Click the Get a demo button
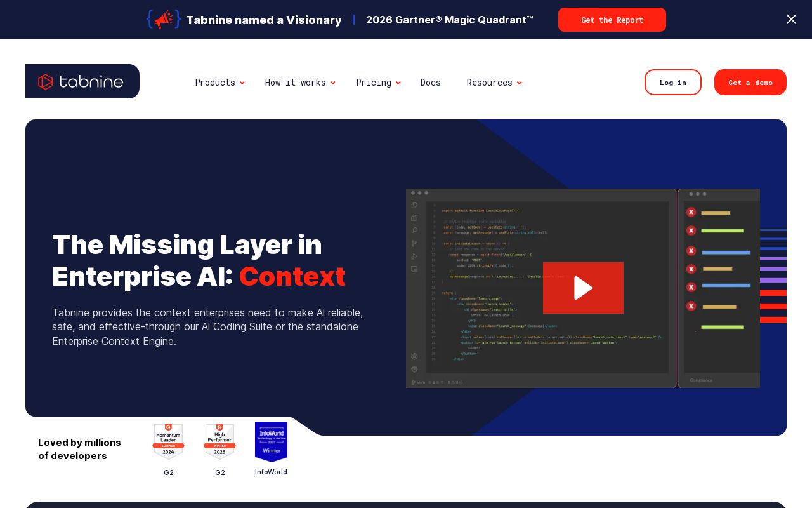Screen dimensions: 812x508 pyautogui.click(x=750, y=83)
